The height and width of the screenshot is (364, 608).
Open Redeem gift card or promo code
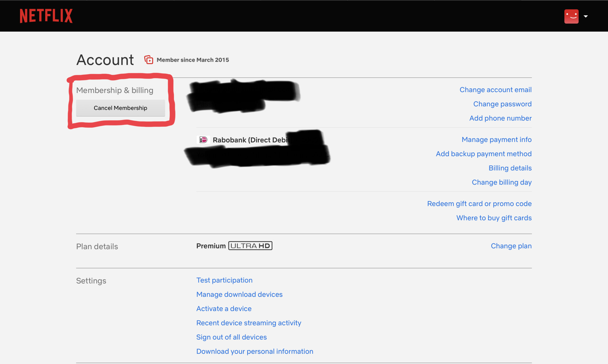pyautogui.click(x=479, y=203)
